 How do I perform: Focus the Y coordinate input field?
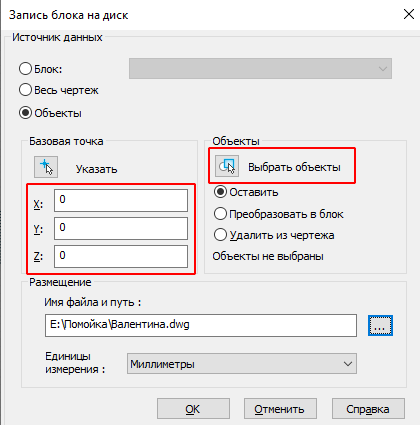click(121, 228)
